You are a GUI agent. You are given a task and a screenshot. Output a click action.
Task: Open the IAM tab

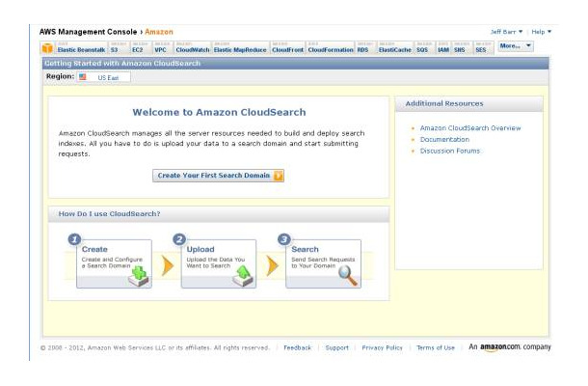[x=443, y=49]
